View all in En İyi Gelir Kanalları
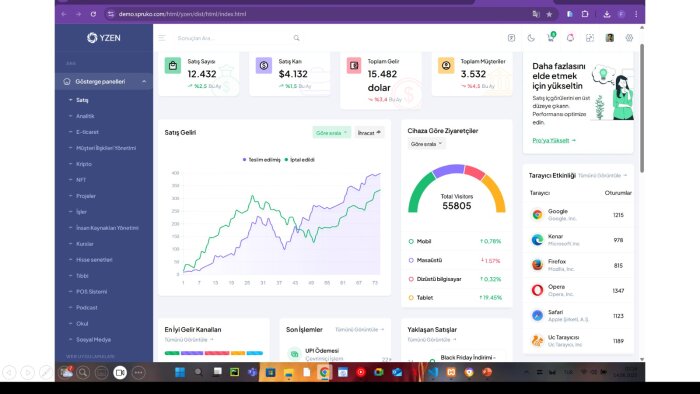This screenshot has height=394, width=700. pos(189,340)
